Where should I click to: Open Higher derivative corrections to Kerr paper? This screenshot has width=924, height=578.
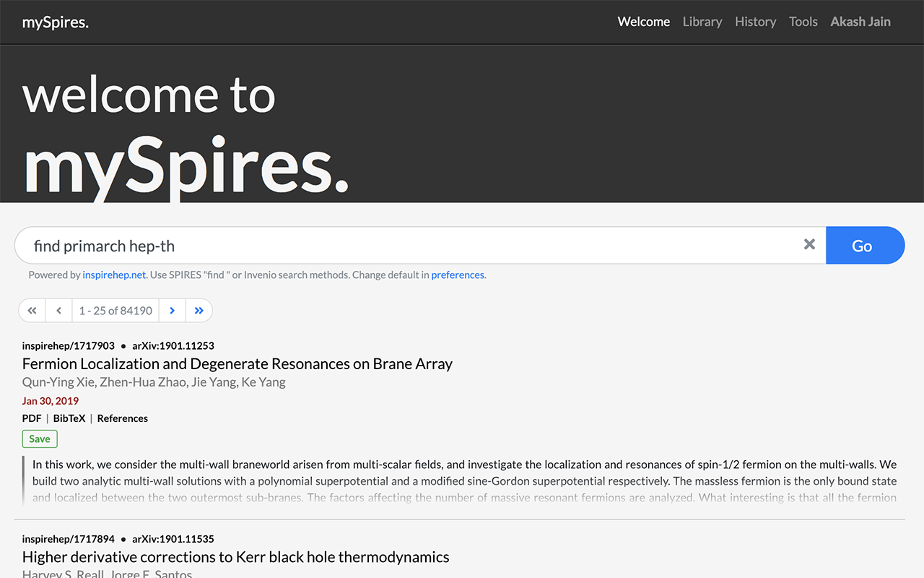pos(235,557)
